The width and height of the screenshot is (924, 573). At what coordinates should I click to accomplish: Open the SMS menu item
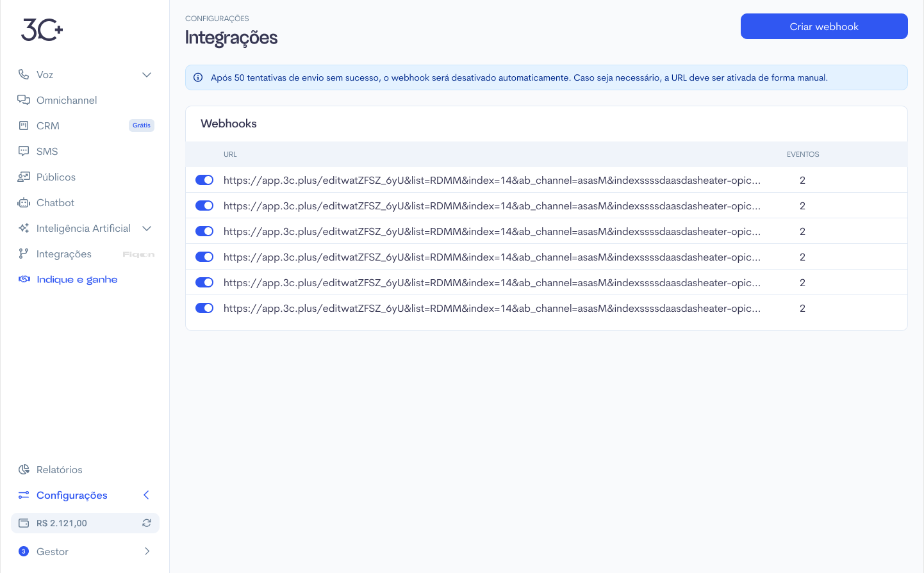pyautogui.click(x=47, y=151)
